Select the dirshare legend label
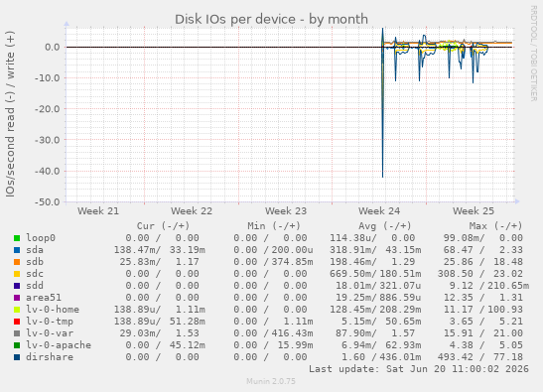Screen dimensions: 543x392 click(x=50, y=357)
